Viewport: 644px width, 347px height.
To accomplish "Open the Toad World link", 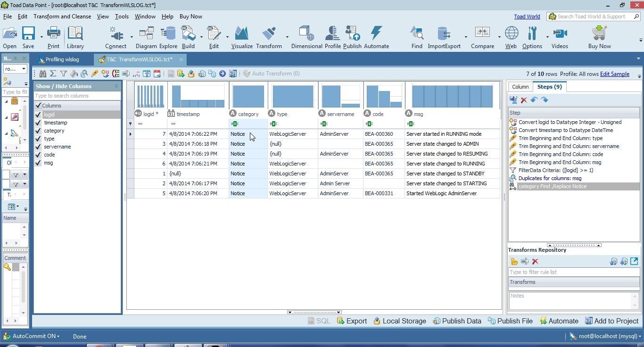I will pyautogui.click(x=527, y=17).
